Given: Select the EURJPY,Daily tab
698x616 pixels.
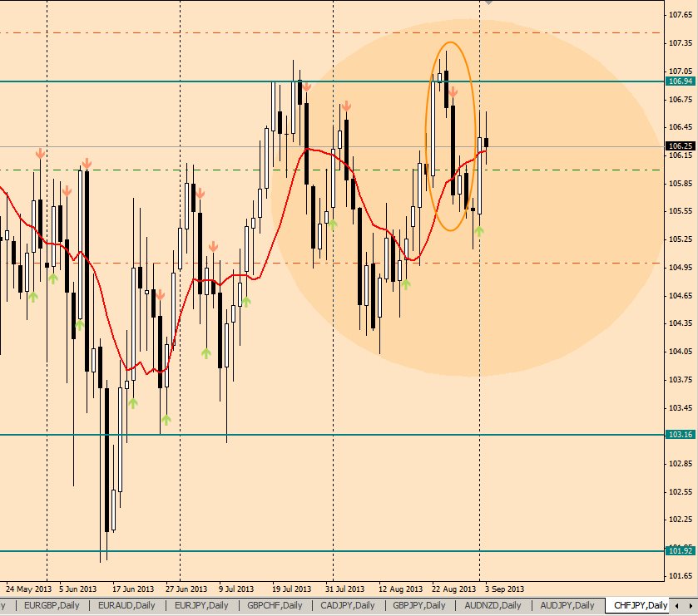Looking at the screenshot, I should 201,605.
